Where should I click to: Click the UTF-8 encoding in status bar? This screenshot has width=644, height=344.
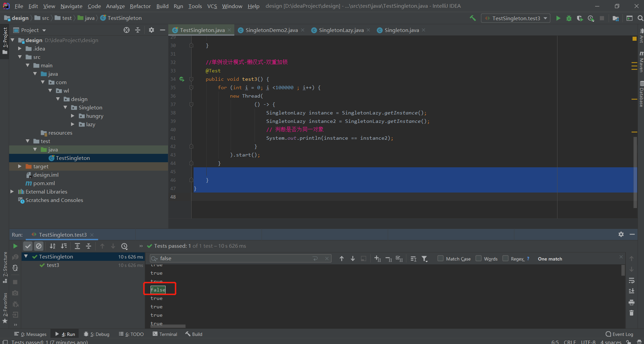click(588, 342)
